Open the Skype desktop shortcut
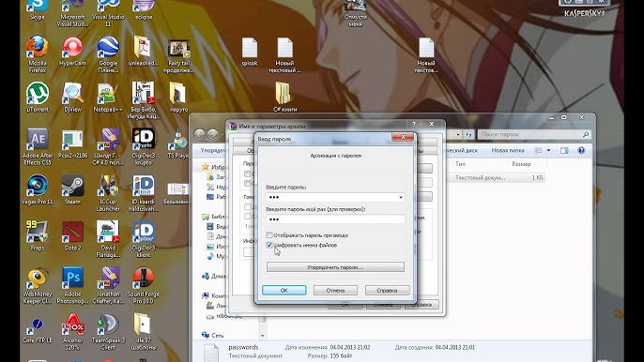The width and height of the screenshot is (644, 362). 37,9
